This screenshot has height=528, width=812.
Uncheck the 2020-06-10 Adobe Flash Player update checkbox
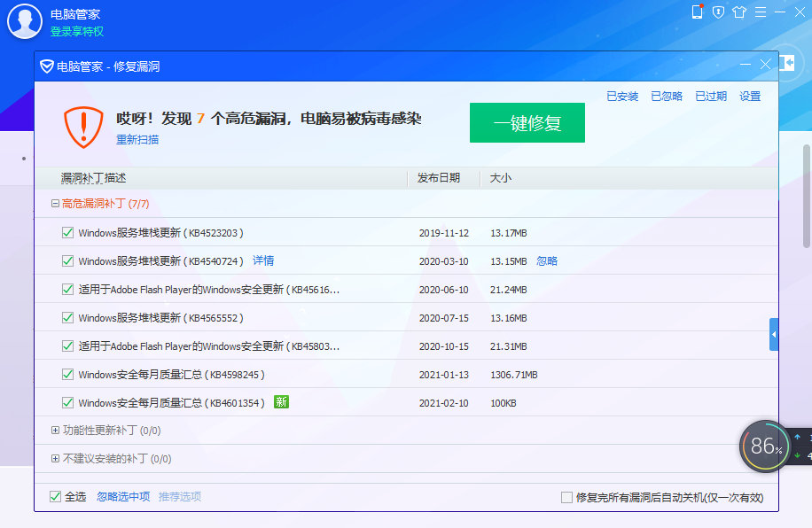[67, 289]
